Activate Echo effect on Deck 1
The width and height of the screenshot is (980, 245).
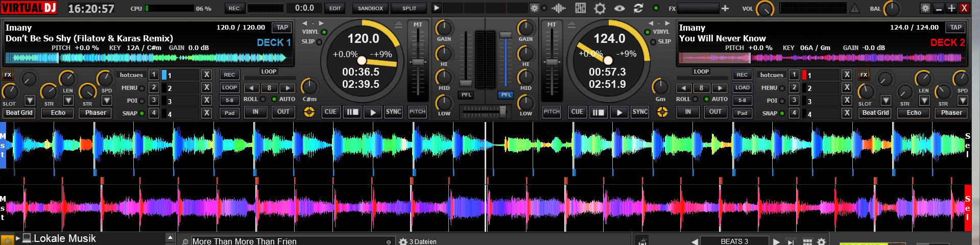click(x=58, y=113)
